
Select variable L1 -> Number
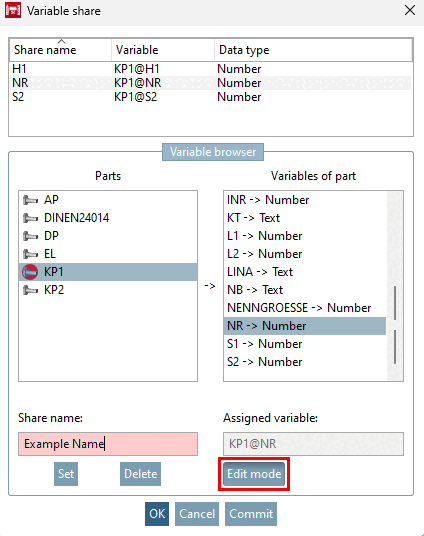click(x=305, y=236)
